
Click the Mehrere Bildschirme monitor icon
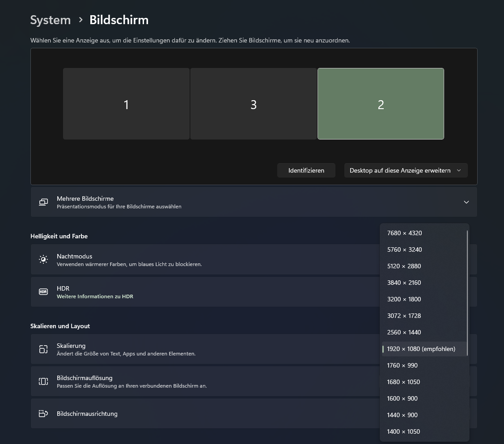(x=43, y=202)
